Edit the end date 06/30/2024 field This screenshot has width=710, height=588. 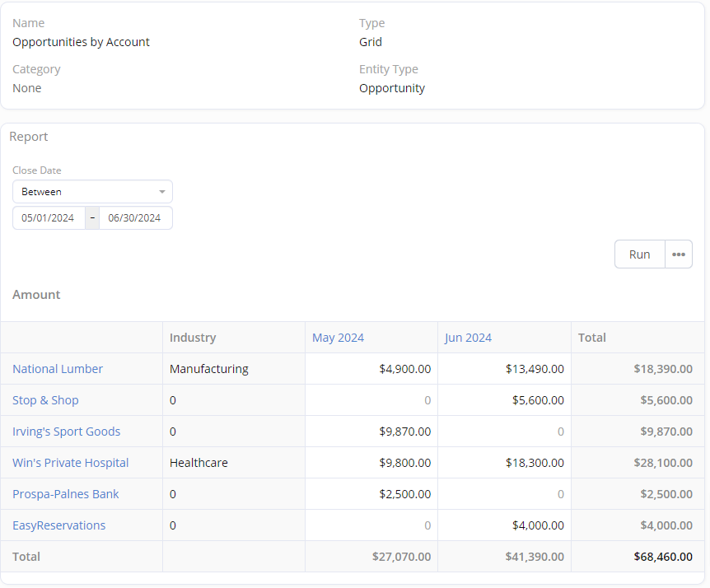[135, 218]
